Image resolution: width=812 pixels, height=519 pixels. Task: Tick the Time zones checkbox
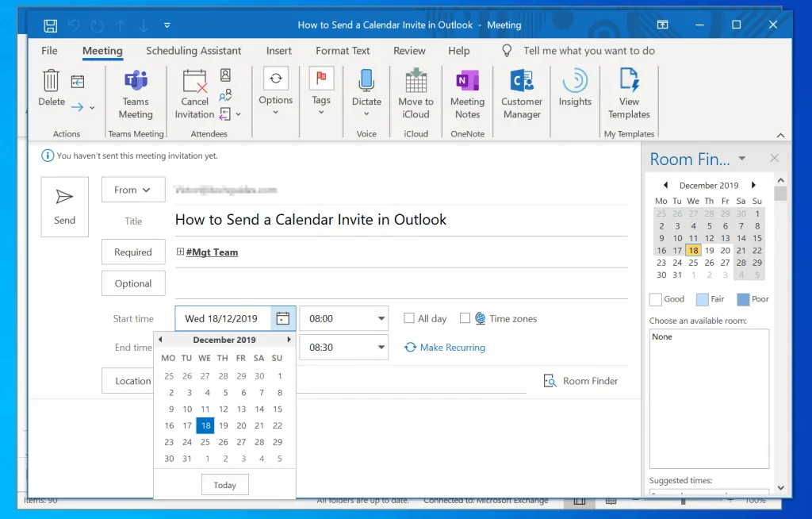[465, 318]
